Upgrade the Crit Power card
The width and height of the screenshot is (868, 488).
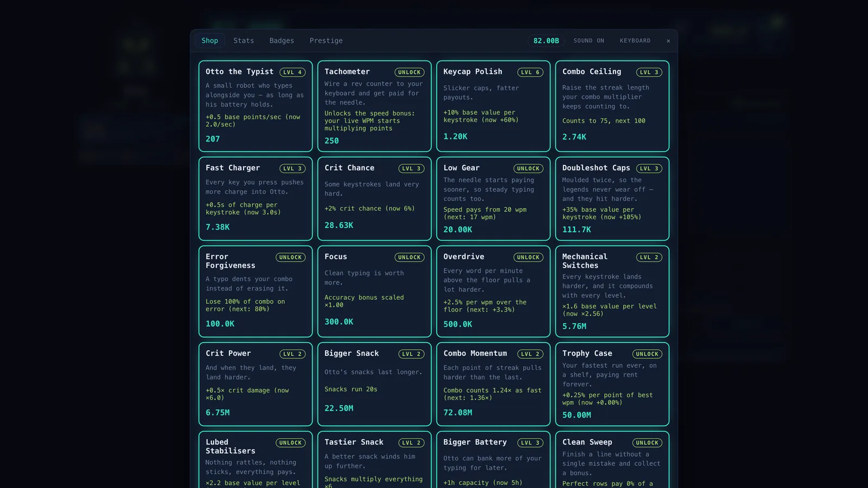pos(256,384)
